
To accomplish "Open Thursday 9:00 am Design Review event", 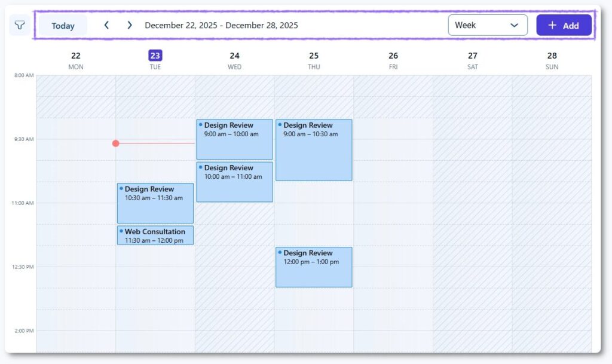I will [x=314, y=150].
